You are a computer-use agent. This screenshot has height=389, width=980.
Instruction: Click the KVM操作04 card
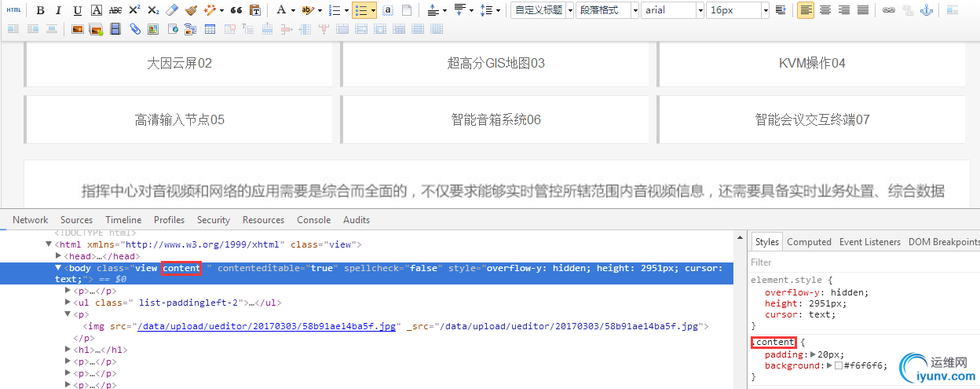pyautogui.click(x=812, y=64)
